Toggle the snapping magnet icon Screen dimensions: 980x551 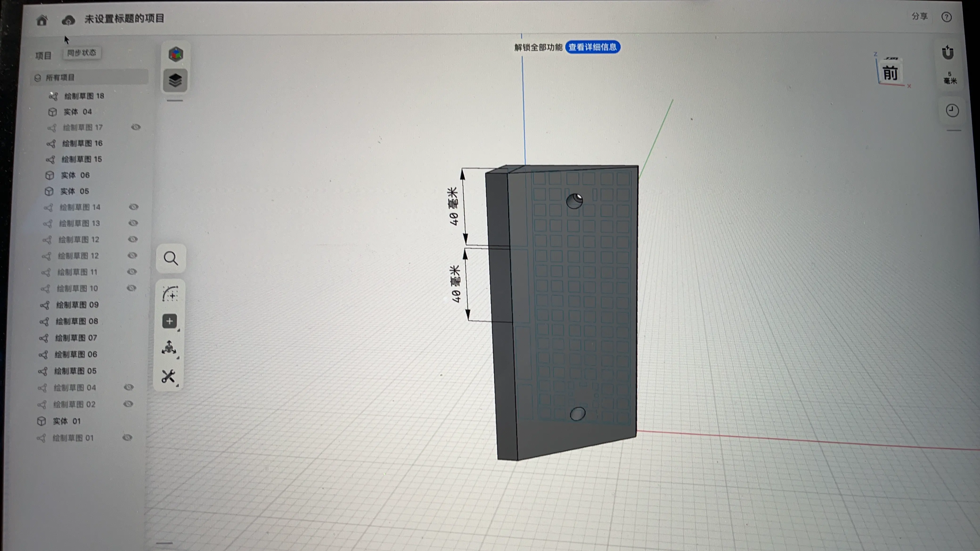pos(948,53)
